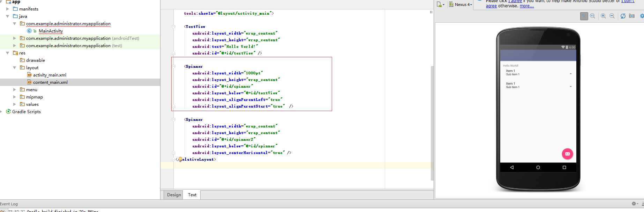644x212 pixels.
Task: Expand the manifests folder
Action: coord(8,9)
